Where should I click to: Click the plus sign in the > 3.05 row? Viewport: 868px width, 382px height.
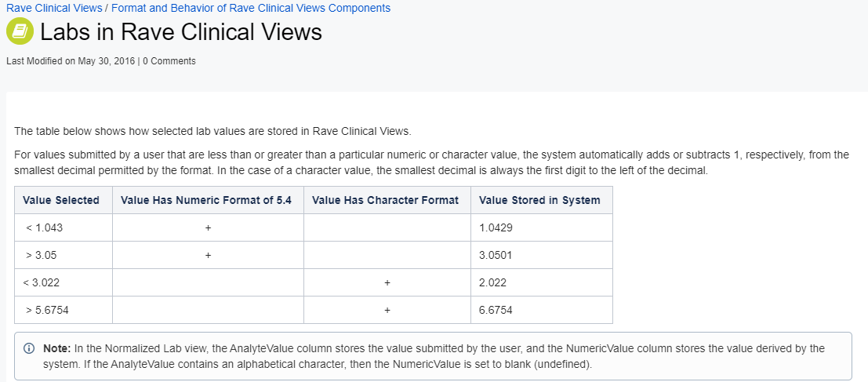pyautogui.click(x=208, y=255)
